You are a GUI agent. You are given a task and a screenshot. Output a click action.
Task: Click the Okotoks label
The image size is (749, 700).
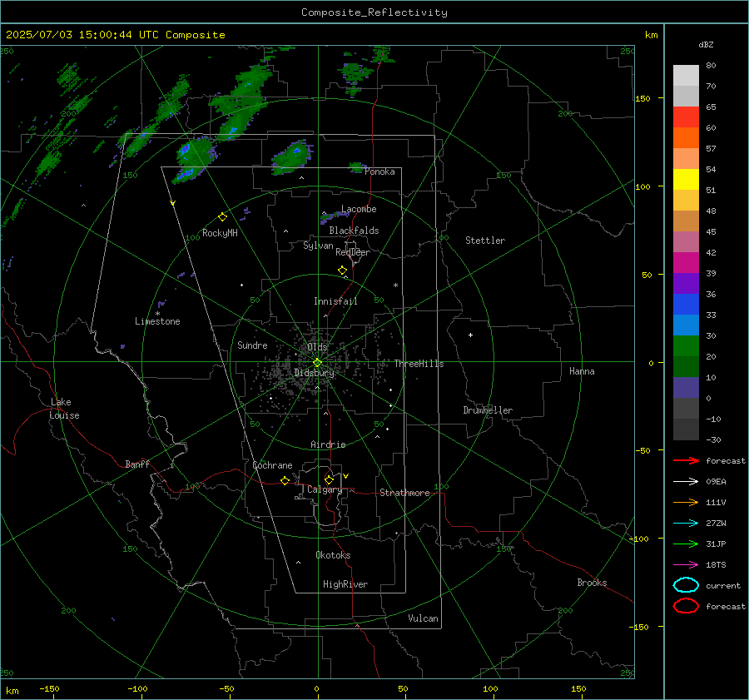333,555
